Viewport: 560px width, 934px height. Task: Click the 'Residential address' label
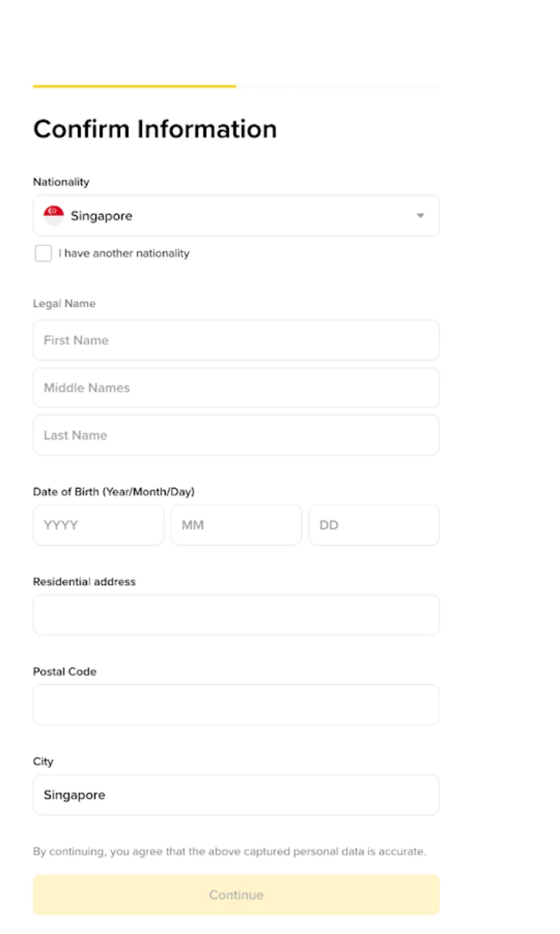84,582
